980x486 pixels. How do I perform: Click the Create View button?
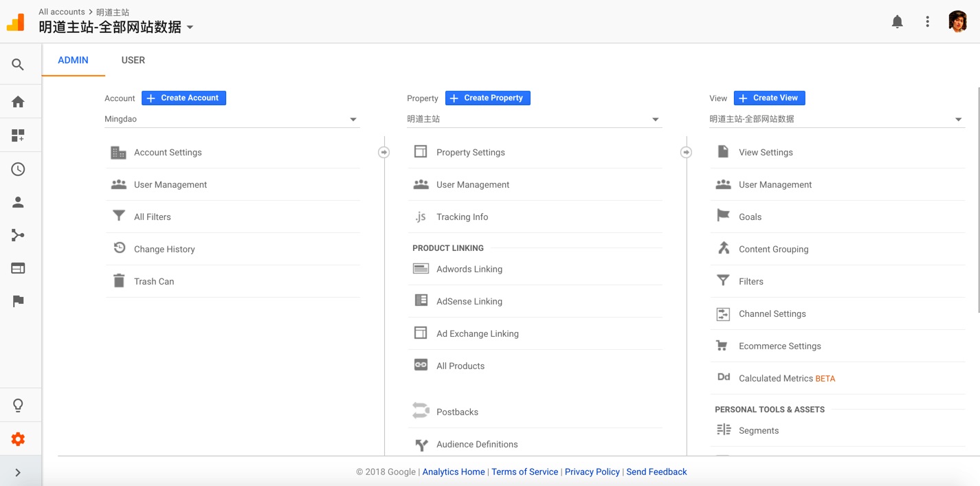click(769, 98)
